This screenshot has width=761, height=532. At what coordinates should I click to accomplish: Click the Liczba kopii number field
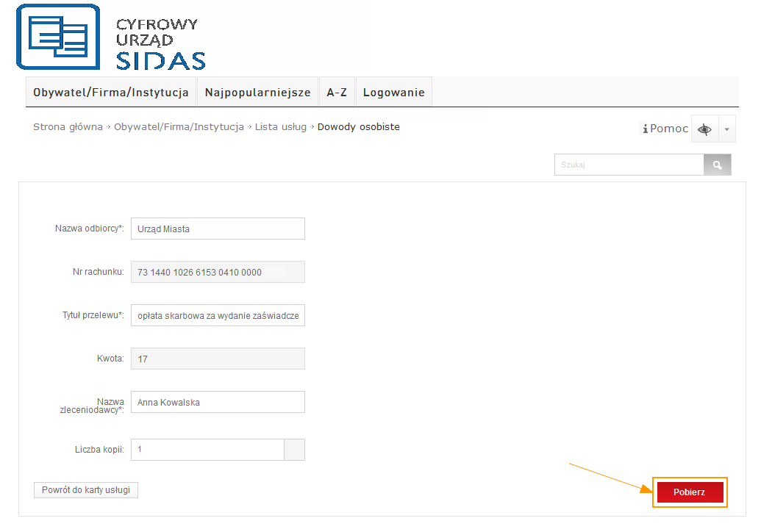[207, 450]
